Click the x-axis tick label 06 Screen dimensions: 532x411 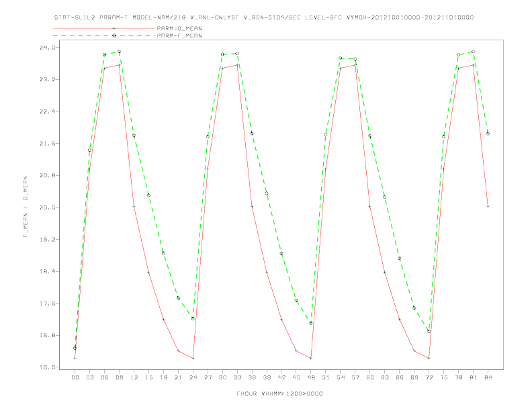pyautogui.click(x=105, y=377)
